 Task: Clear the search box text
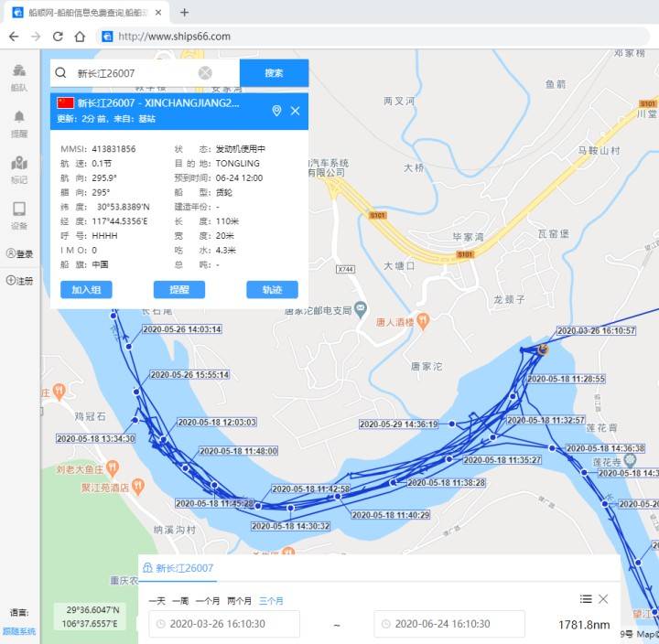pyautogui.click(x=205, y=73)
